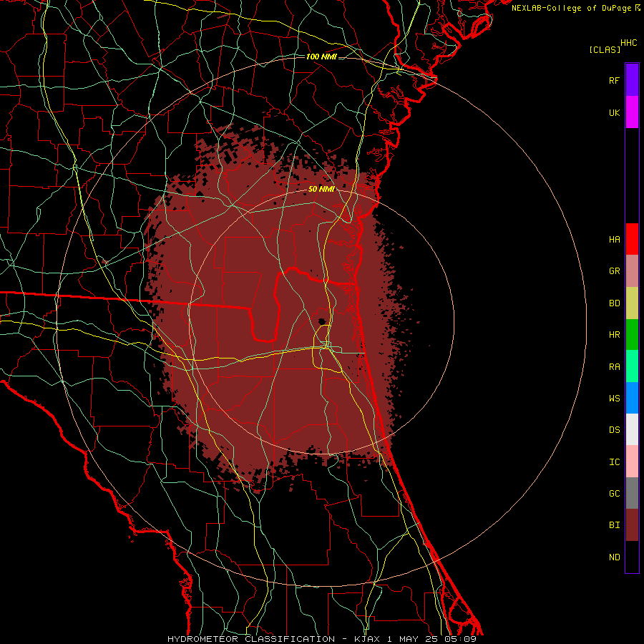Image resolution: width=644 pixels, height=644 pixels.
Task: Click the HYDROMETEOR CLASSIFICATION title text
Action: (x=251, y=639)
